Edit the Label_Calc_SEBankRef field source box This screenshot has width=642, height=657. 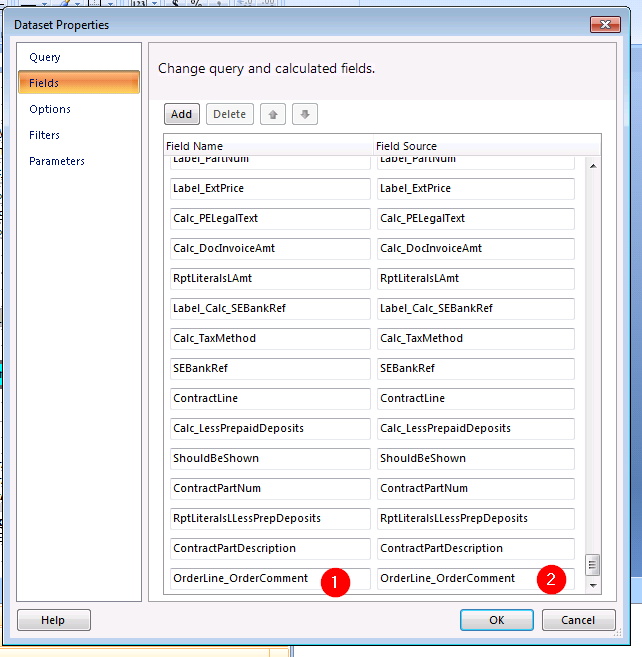coord(476,309)
